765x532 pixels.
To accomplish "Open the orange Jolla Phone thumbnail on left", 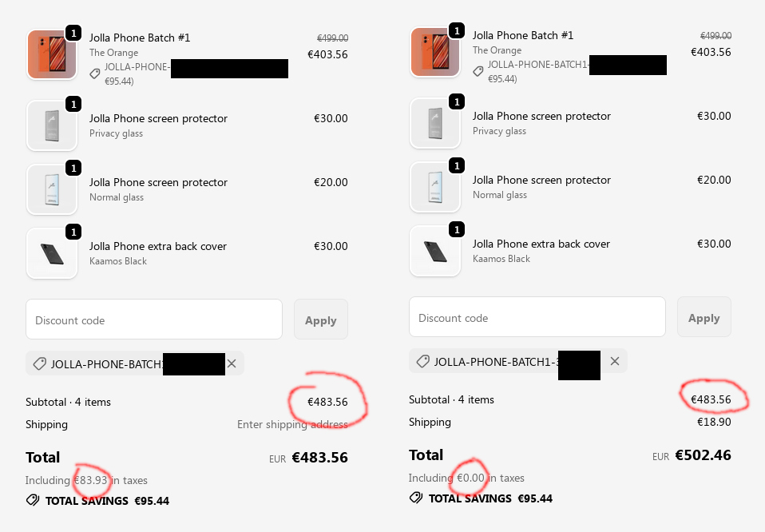I will pos(52,54).
